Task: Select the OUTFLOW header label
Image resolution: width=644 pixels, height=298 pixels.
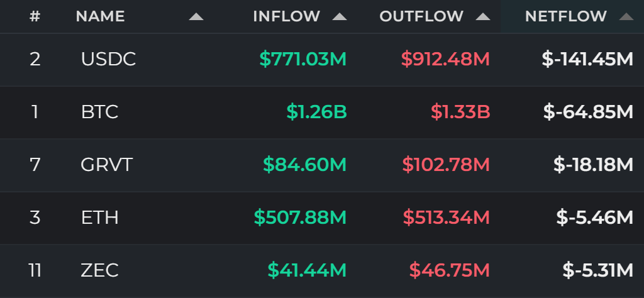Action: [421, 16]
